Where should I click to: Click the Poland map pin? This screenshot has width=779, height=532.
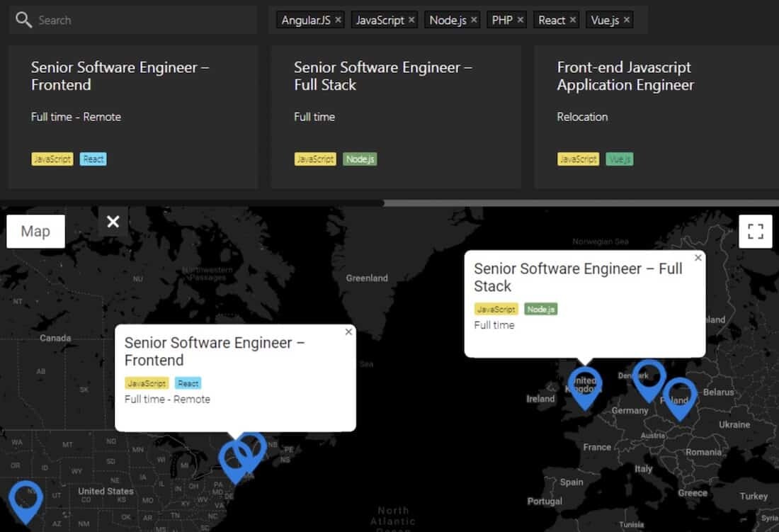point(680,398)
